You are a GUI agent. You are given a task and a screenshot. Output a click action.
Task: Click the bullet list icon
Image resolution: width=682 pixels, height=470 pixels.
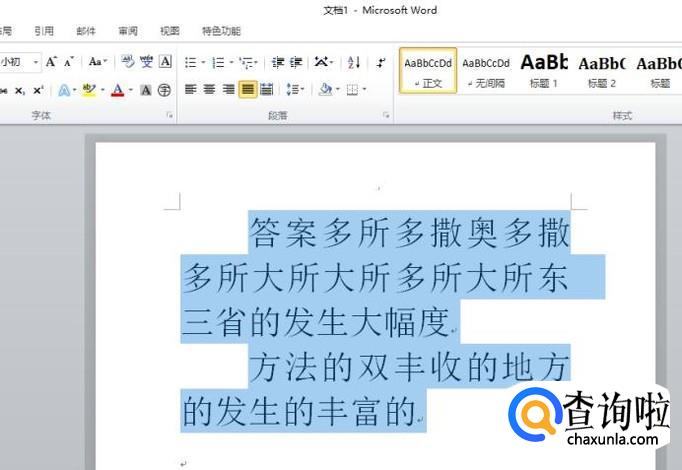click(x=190, y=62)
